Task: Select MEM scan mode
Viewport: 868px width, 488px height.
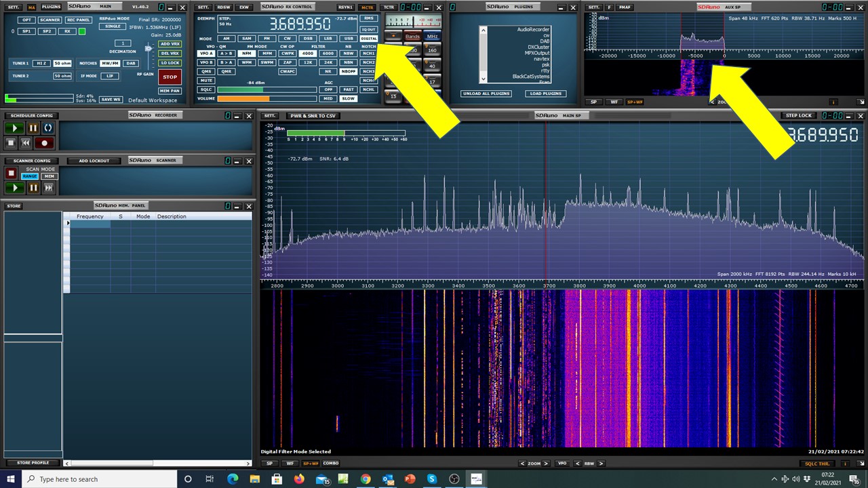Action: [x=50, y=176]
